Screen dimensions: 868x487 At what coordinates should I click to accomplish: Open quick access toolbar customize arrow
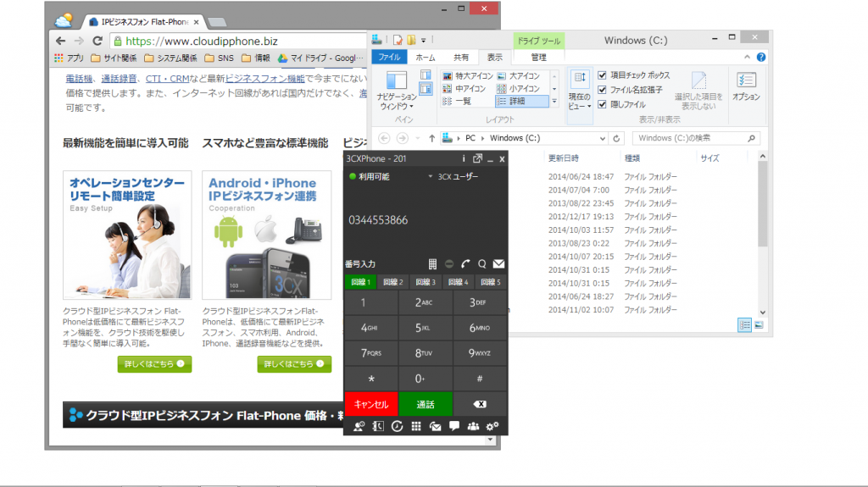pos(424,40)
